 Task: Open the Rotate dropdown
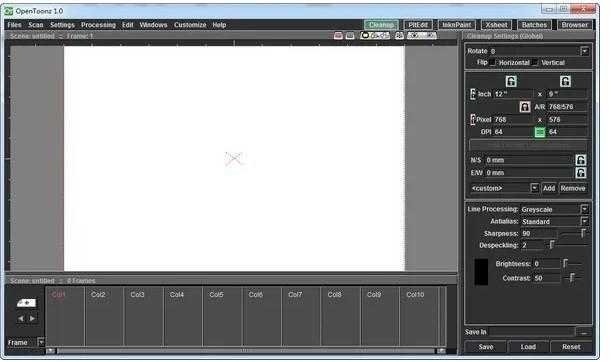coord(585,51)
